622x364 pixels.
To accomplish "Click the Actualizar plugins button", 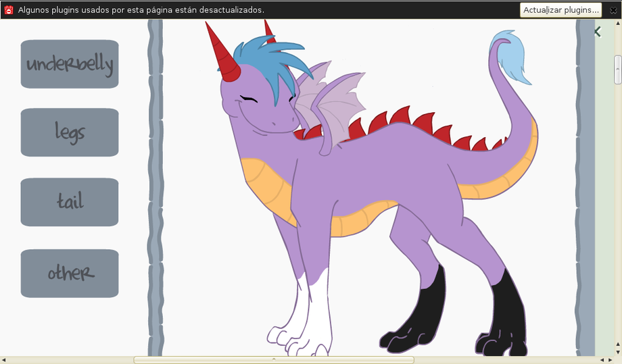I will coord(560,10).
